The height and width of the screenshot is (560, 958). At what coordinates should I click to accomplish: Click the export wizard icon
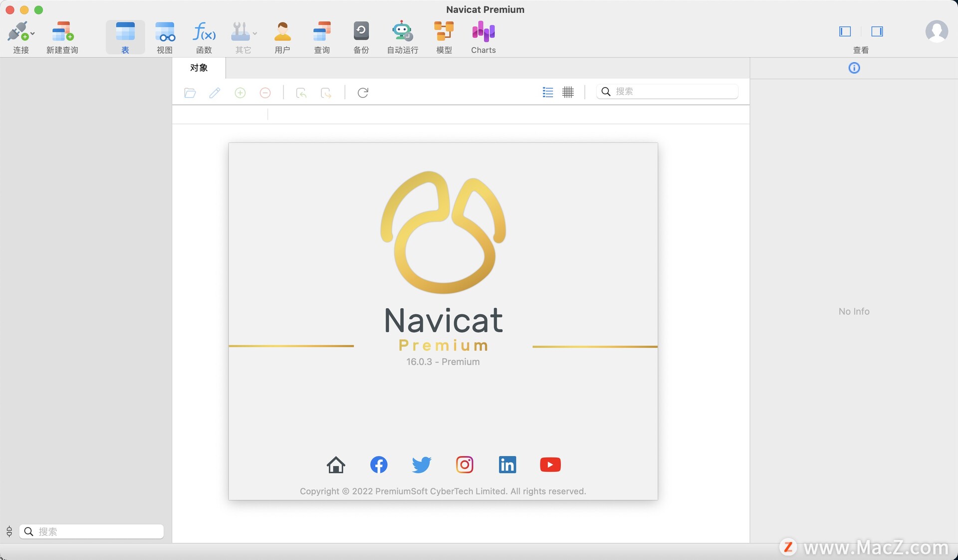[326, 93]
